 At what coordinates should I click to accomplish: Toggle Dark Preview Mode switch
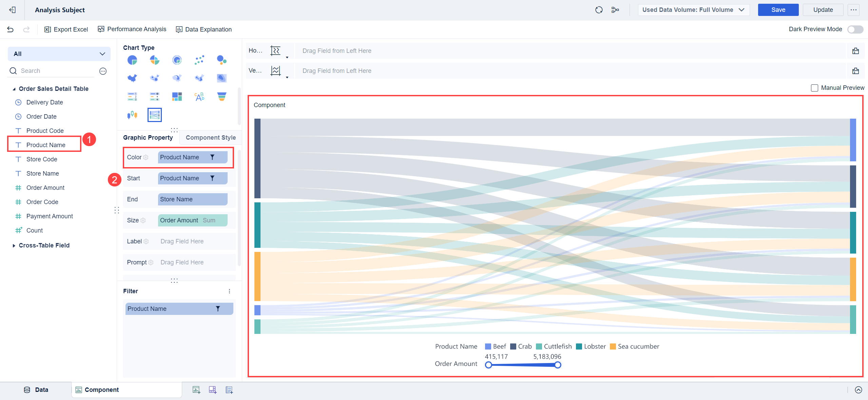coord(855,29)
